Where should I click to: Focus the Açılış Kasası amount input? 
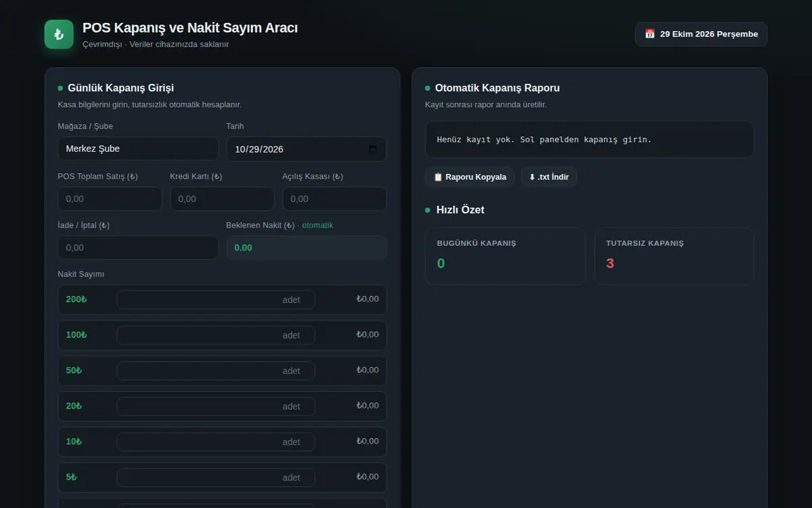coord(334,199)
